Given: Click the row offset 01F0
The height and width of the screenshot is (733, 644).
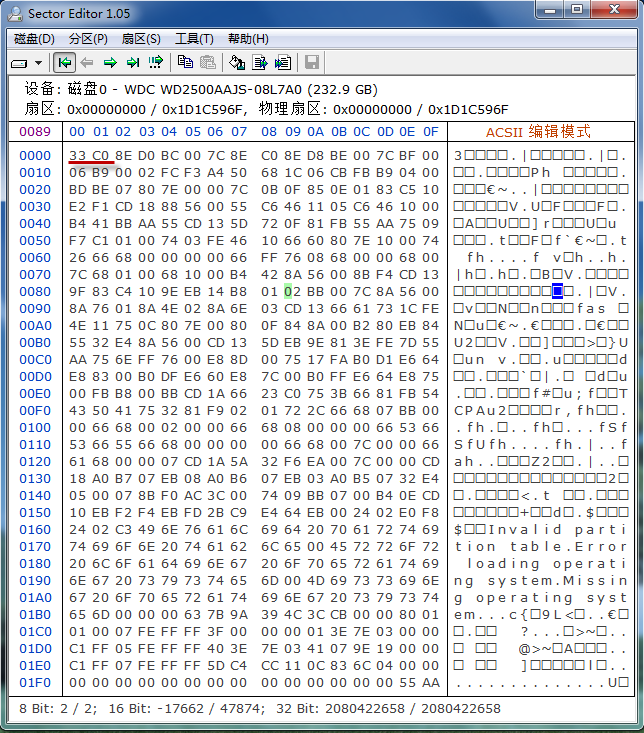Looking at the screenshot, I should (x=35, y=683).
